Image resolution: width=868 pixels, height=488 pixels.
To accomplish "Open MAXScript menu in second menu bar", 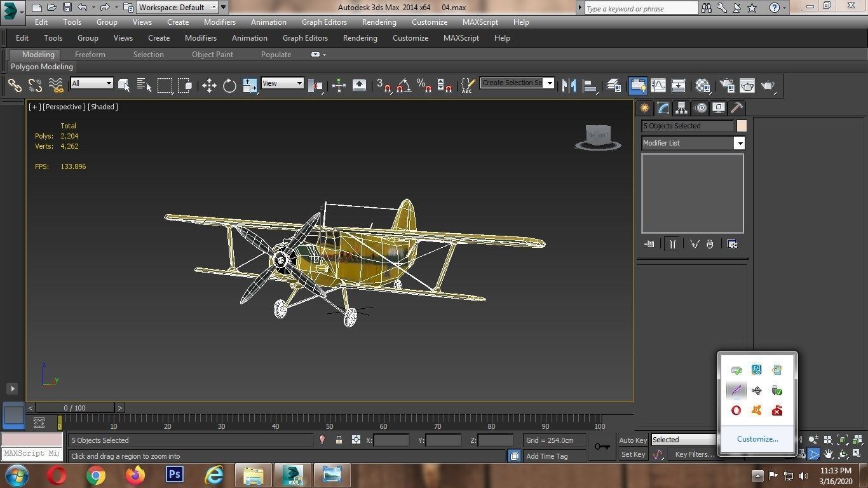I will [x=461, y=38].
